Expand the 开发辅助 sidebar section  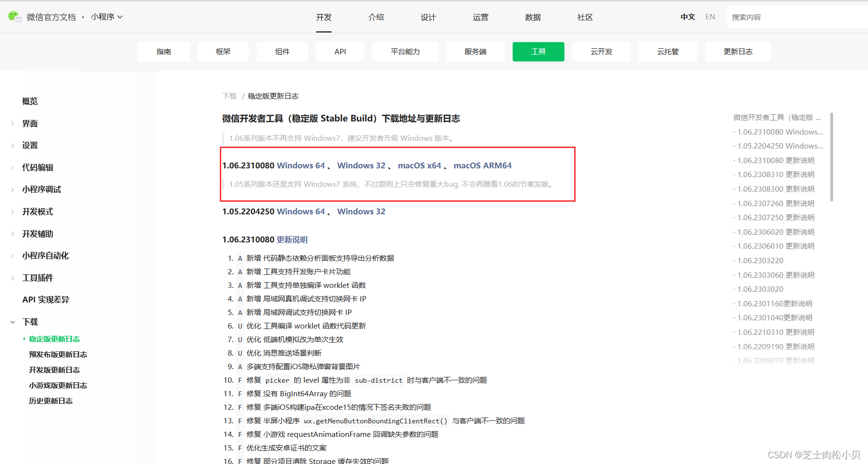click(x=37, y=234)
